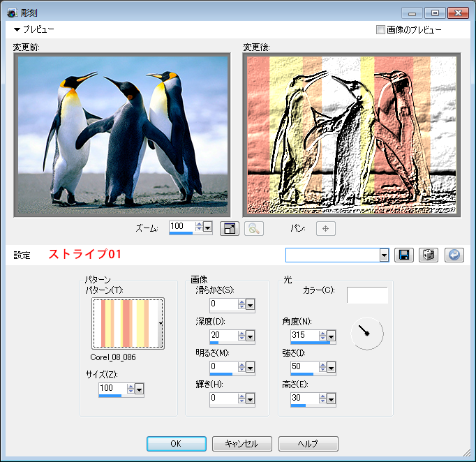Click the striped pattern thumbnail
This screenshot has height=462, width=476.
coord(126,323)
